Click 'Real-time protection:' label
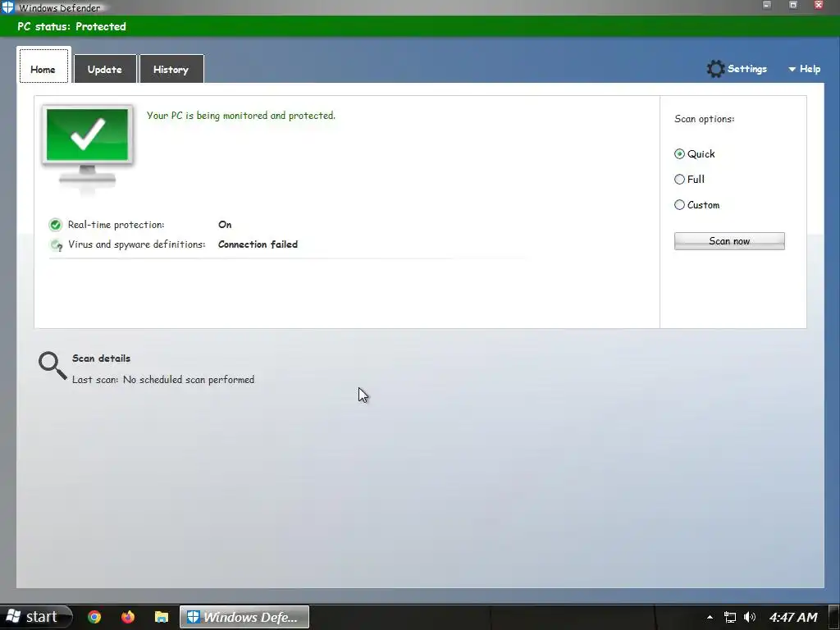 [x=116, y=225]
